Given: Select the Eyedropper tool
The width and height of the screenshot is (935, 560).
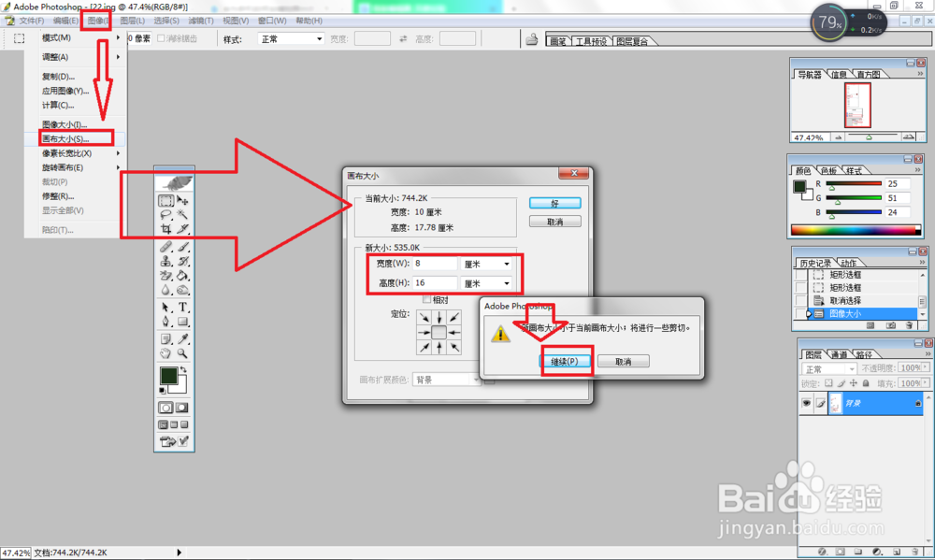Looking at the screenshot, I should [x=182, y=338].
